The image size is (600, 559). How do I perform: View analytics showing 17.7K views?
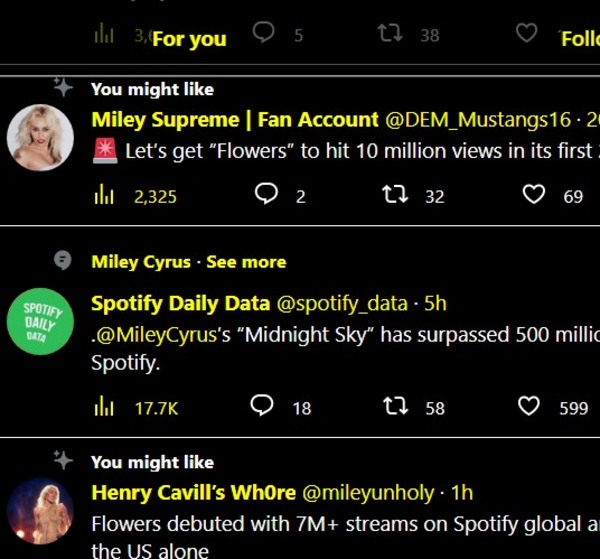pos(104,406)
